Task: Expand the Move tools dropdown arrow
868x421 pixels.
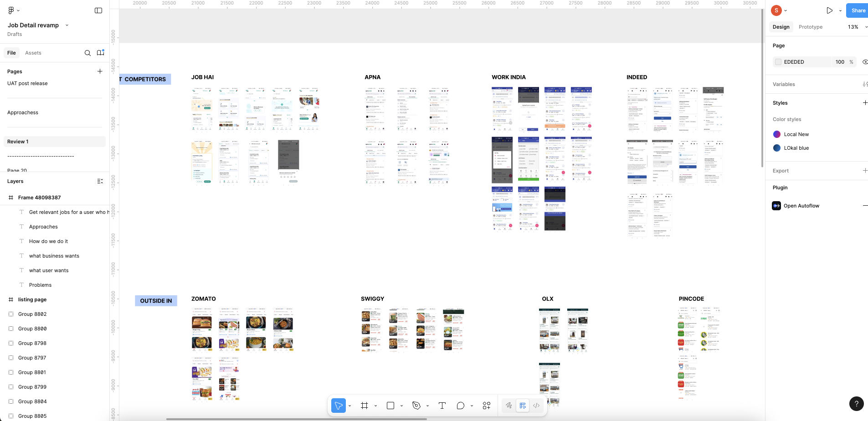Action: pyautogui.click(x=350, y=406)
